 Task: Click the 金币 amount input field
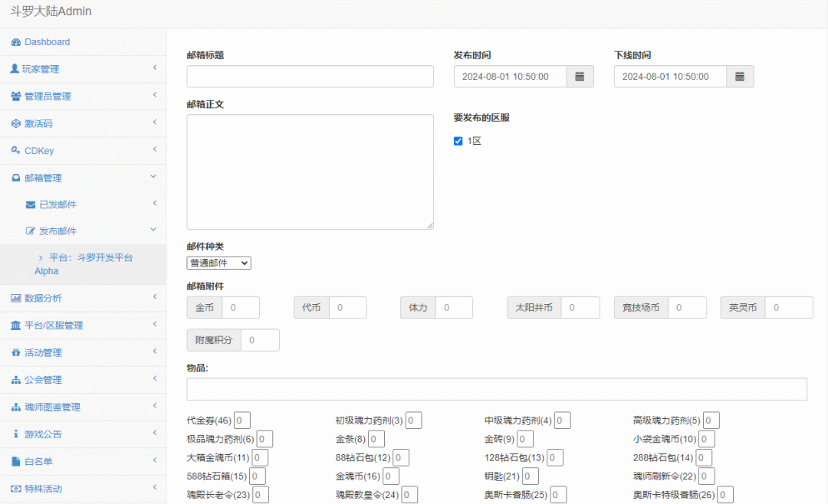[241, 307]
